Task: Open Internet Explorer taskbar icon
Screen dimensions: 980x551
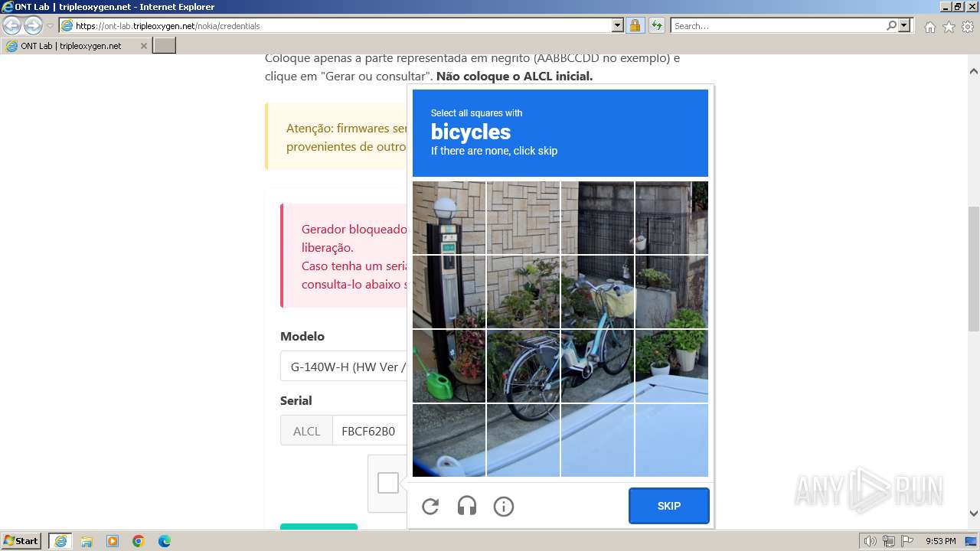Action: coord(60,540)
